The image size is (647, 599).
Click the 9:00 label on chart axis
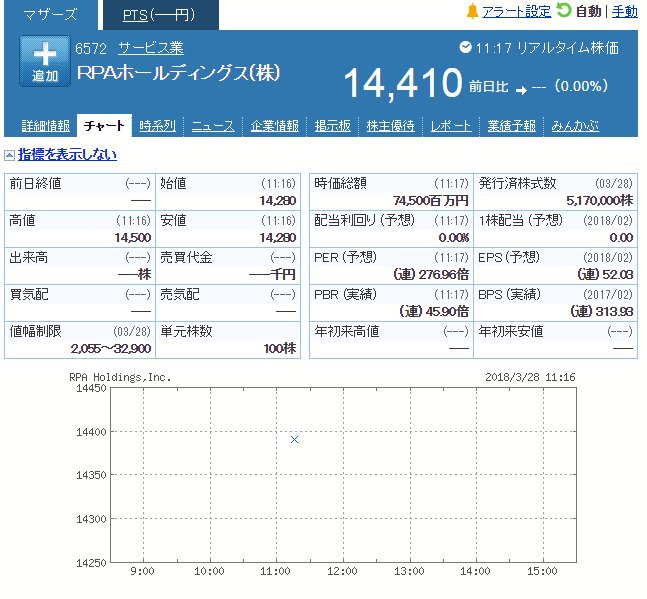tap(142, 572)
